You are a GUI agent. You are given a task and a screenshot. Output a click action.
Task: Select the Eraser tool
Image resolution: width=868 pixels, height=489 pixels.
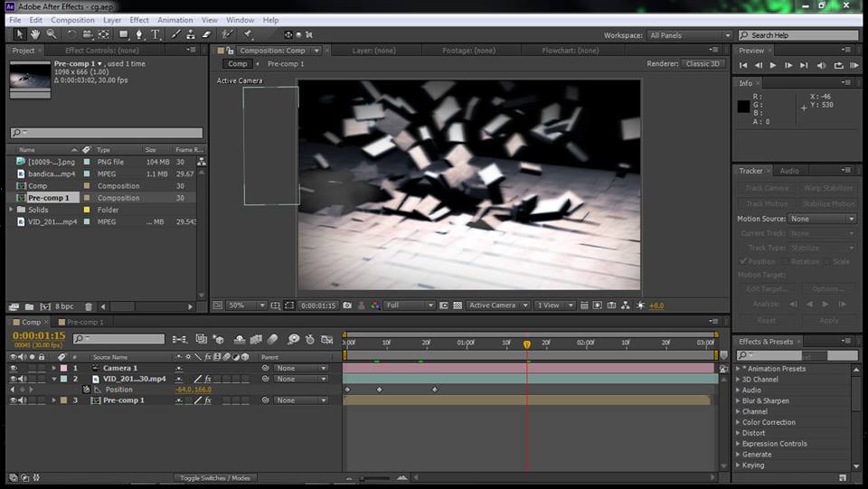pyautogui.click(x=206, y=34)
